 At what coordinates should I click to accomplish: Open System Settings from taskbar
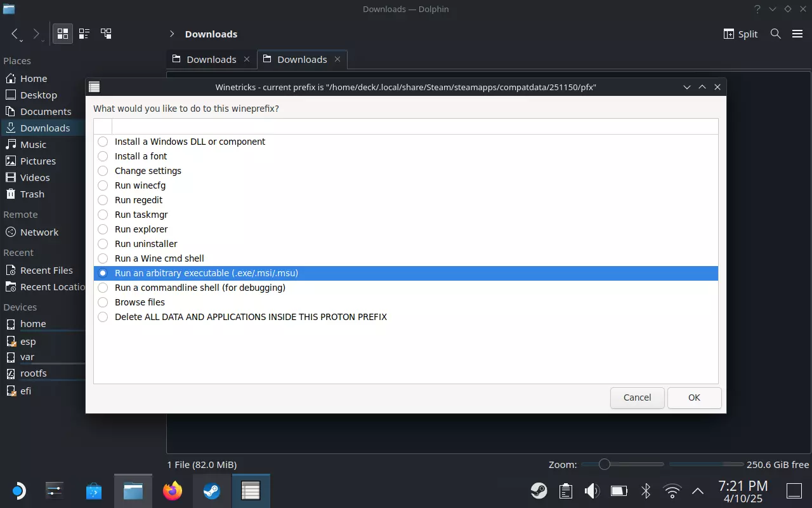(55, 491)
